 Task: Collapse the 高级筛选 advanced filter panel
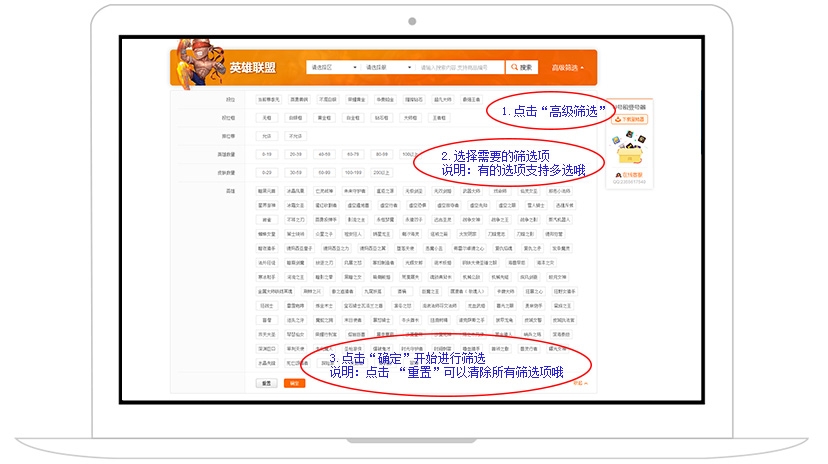[567, 68]
